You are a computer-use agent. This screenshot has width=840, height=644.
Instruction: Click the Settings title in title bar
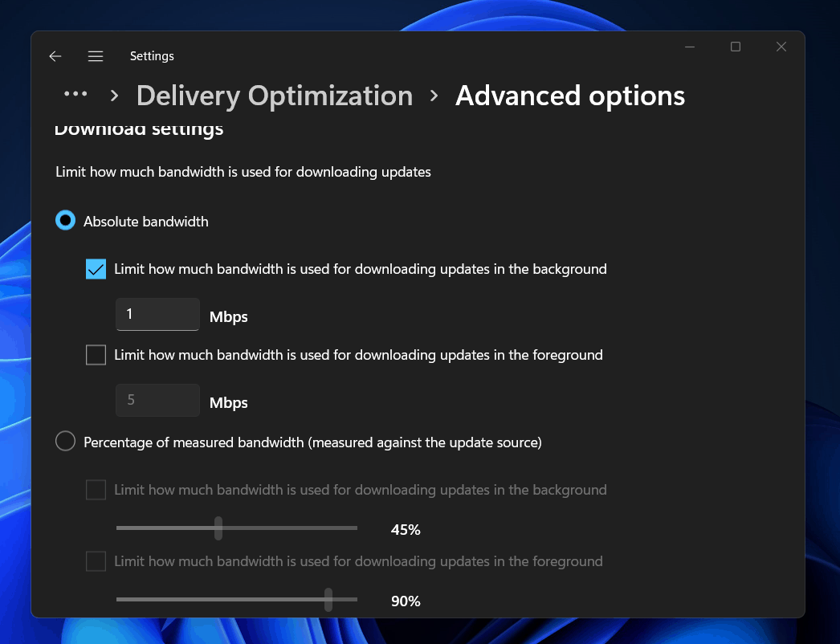click(x=152, y=56)
